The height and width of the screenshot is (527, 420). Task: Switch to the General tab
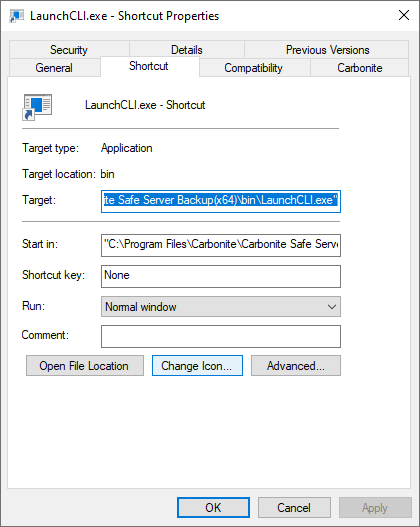(54, 68)
